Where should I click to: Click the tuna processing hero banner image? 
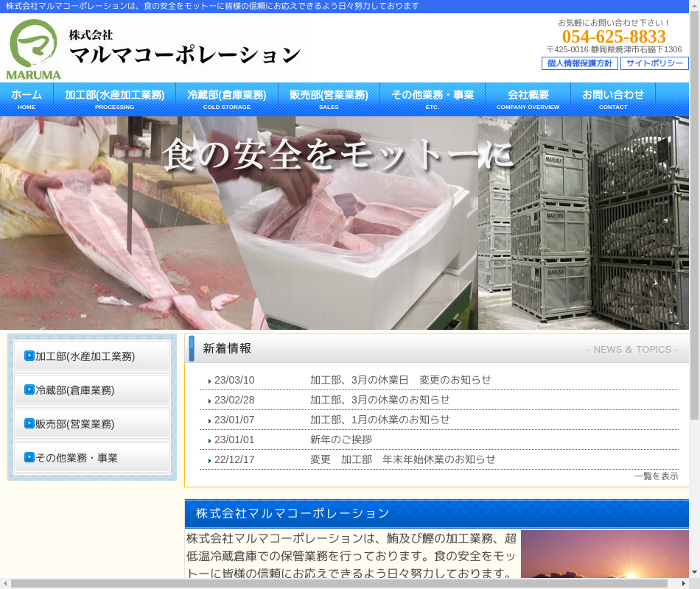pyautogui.click(x=239, y=236)
